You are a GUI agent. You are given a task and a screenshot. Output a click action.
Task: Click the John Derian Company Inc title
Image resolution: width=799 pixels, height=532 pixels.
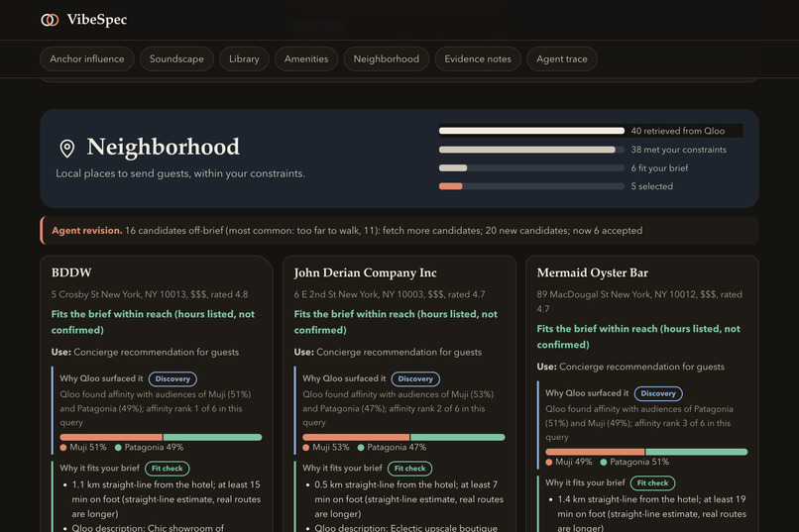tap(366, 273)
